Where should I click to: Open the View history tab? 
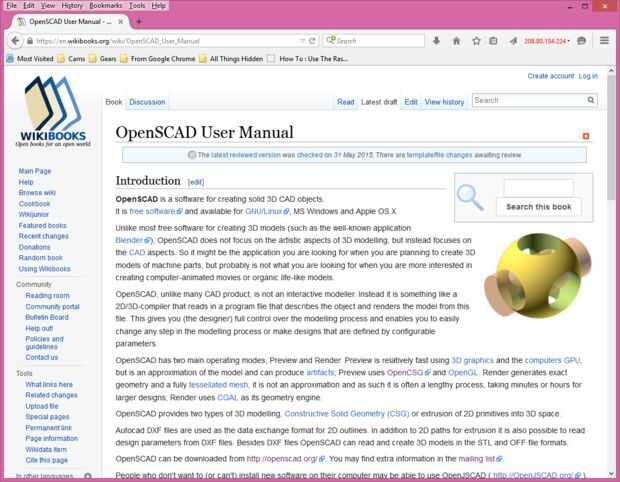click(x=444, y=102)
